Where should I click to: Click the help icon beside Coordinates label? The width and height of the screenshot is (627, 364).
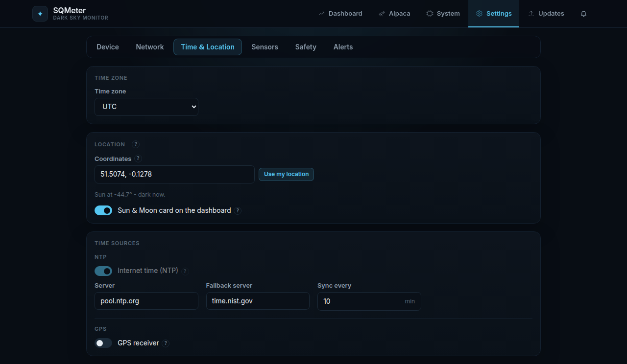click(138, 159)
